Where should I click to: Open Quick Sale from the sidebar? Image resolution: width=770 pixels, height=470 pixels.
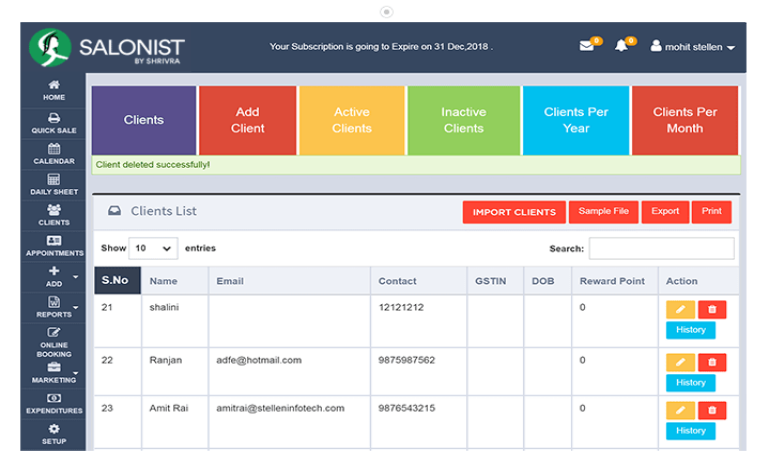point(54,123)
